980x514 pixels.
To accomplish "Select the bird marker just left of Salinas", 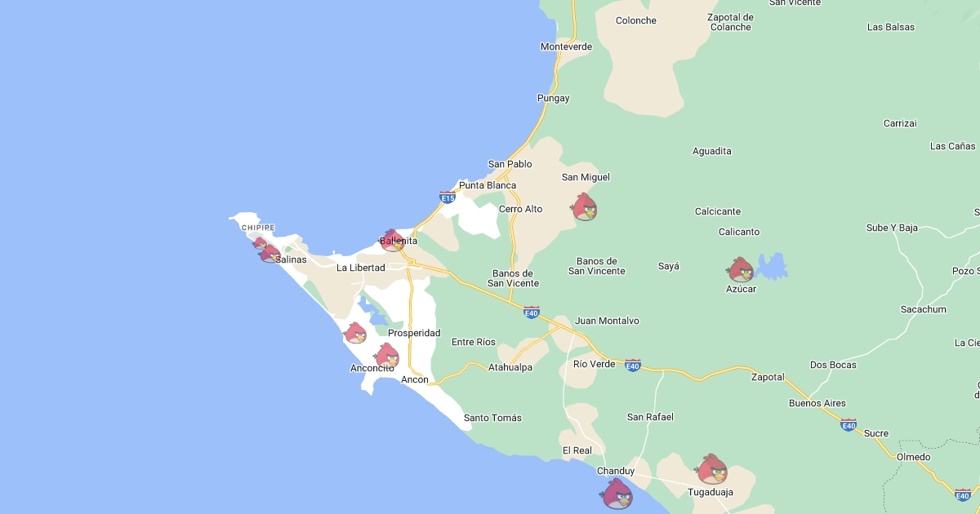I will (270, 254).
